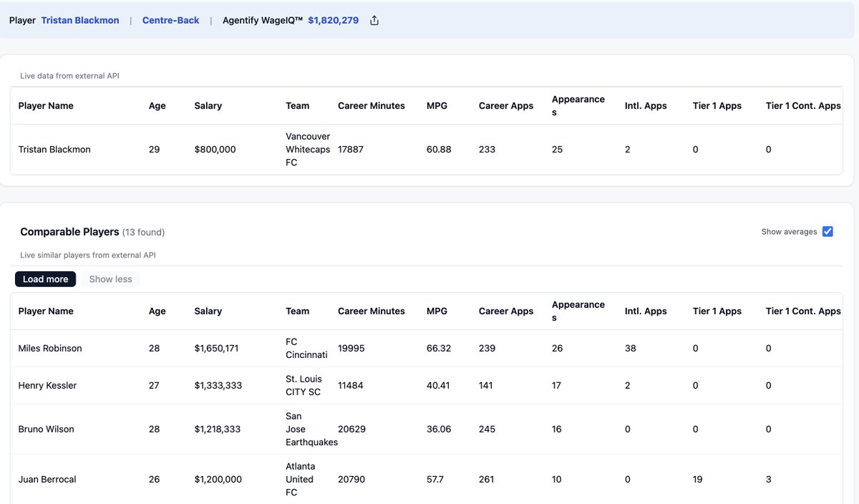Toggle the Show averages checkbox
Screen dimensions: 859x504
pos(828,231)
